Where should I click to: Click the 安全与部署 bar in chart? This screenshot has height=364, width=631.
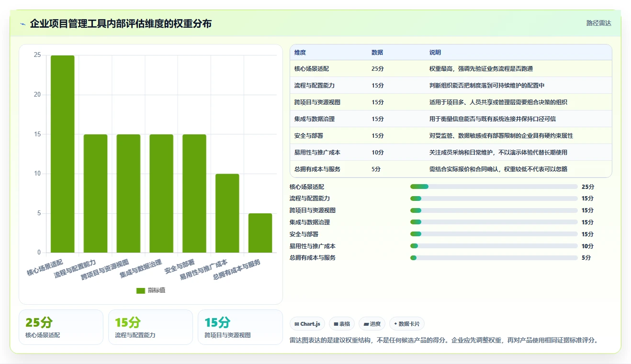coord(194,193)
